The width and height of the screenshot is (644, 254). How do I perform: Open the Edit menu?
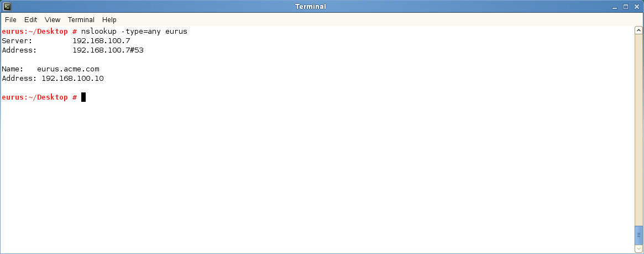click(30, 20)
